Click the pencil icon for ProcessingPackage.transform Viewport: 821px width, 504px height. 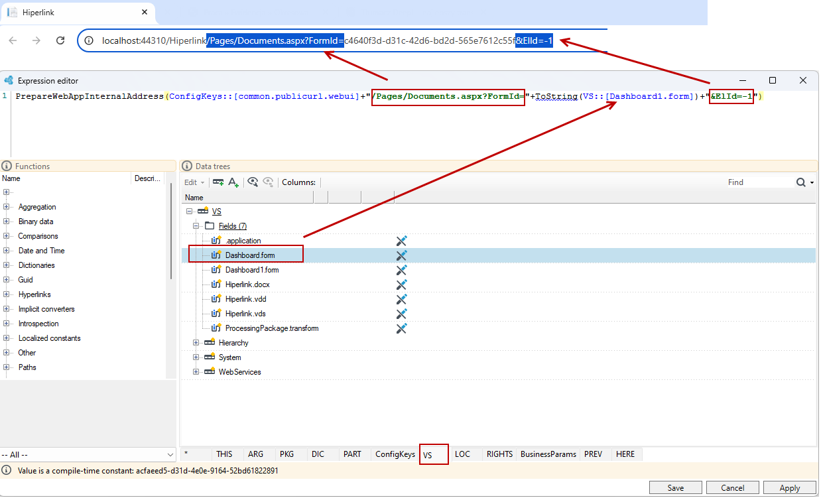[x=401, y=328]
